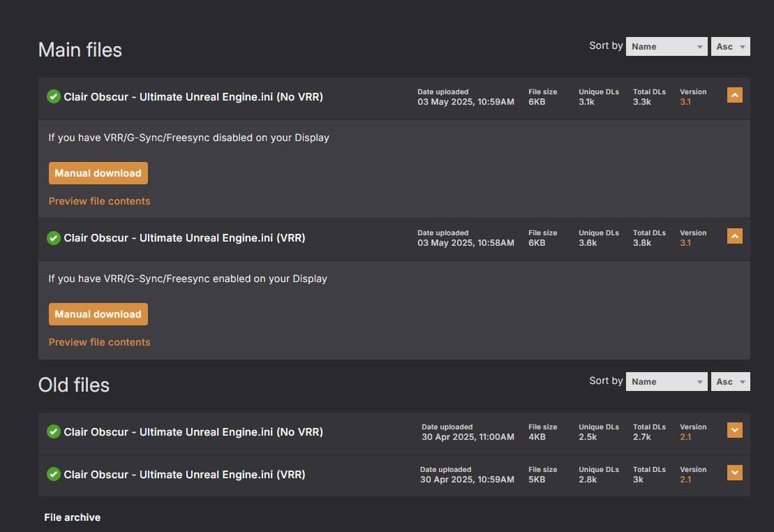Preview file contents of No VRR main file
Viewport: 774px width, 532px height.
(99, 201)
